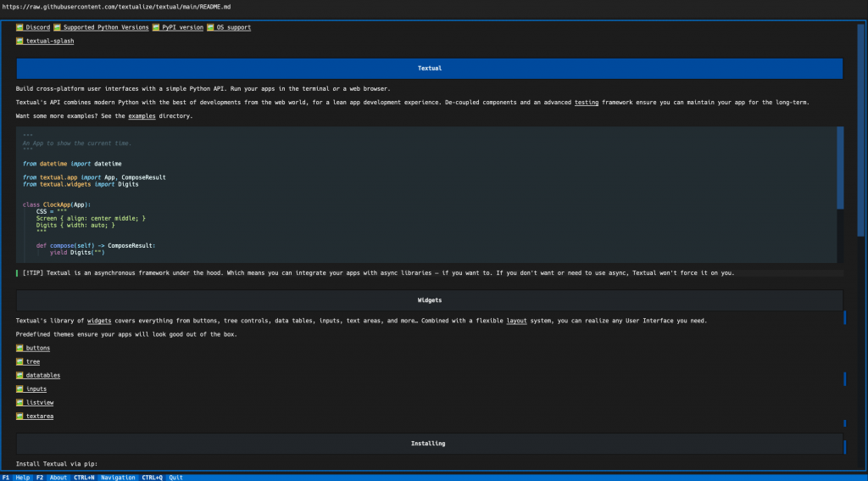Follow the examples directory link
Screen dimensions: 868x481
pos(142,116)
